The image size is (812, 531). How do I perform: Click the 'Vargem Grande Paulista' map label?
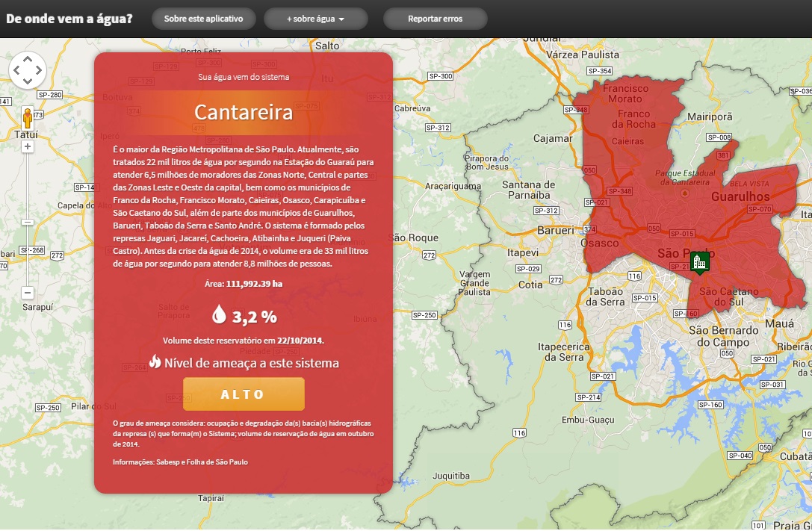[x=474, y=283]
